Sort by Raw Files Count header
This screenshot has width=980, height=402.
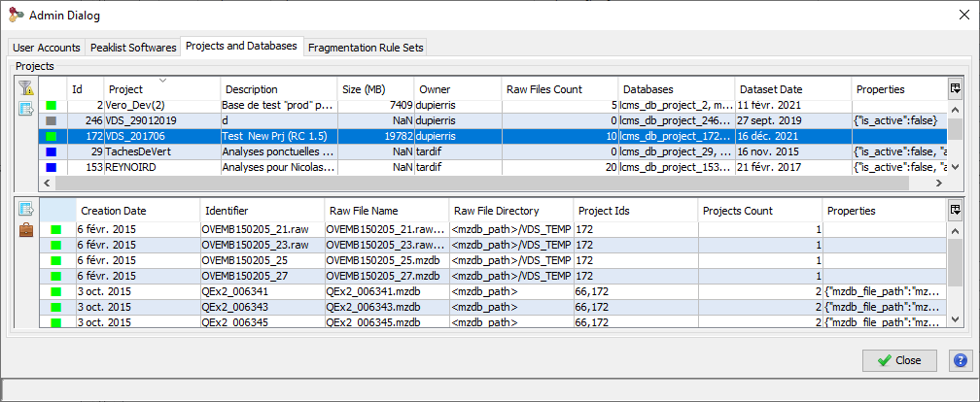coord(559,89)
